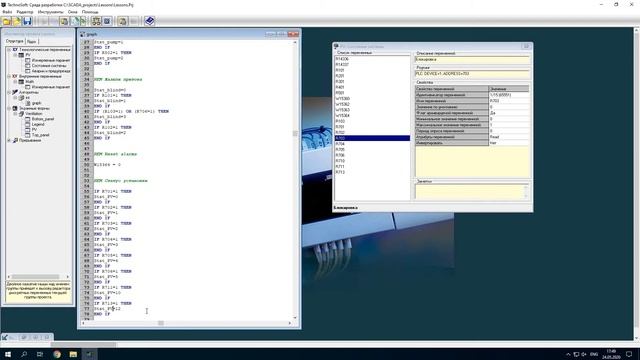Screen dimensions: 640x360
Task: Switch to the tab next to Структура
Action: (31, 42)
